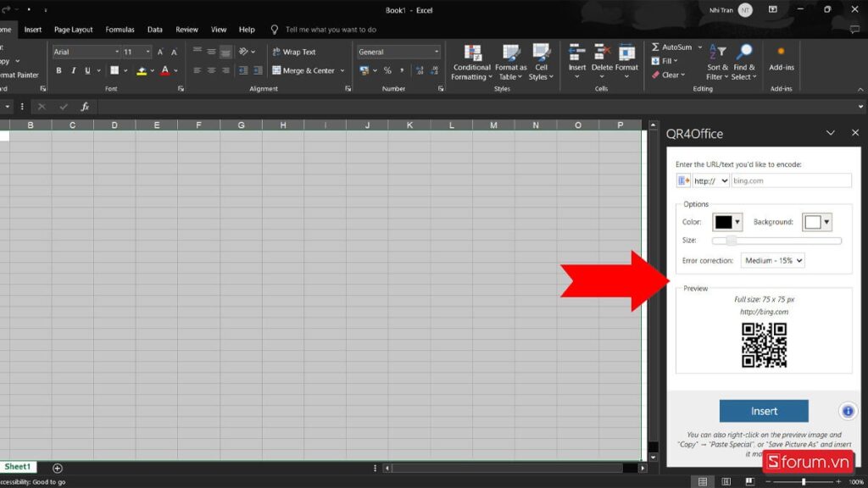Open the Insert ribbon tab
This screenshot has width=868, height=488.
point(33,30)
